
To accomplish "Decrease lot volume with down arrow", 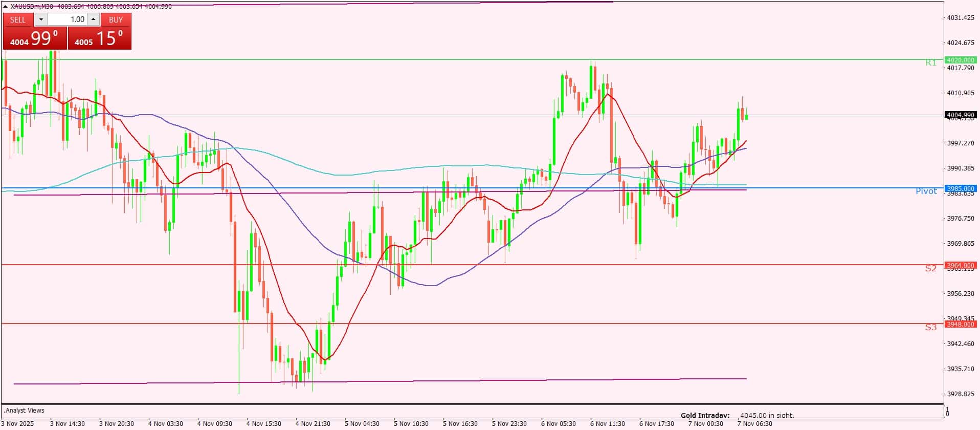I will pyautogui.click(x=41, y=19).
